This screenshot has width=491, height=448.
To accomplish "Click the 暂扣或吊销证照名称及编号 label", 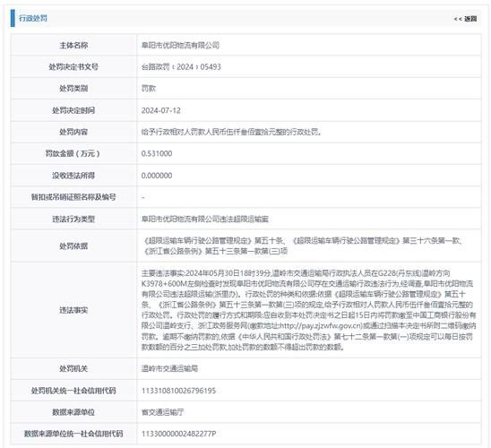I will pyautogui.click(x=73, y=197).
